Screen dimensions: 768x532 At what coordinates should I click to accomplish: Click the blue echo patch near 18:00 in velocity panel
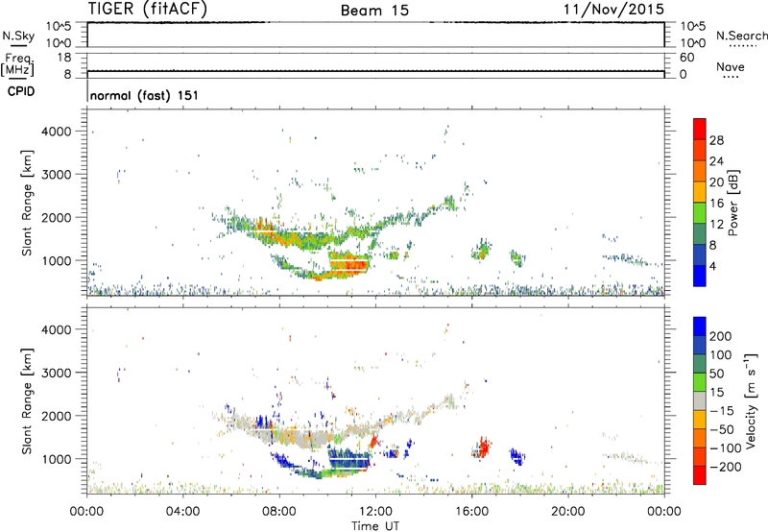coord(517,456)
